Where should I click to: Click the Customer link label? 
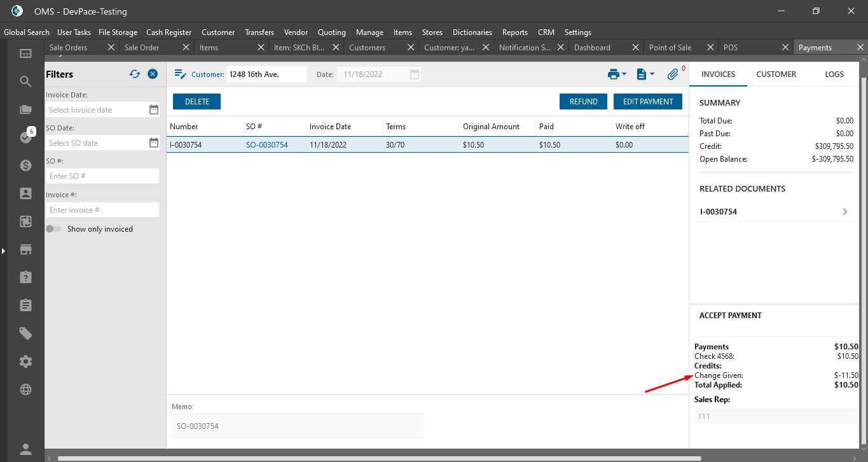208,74
